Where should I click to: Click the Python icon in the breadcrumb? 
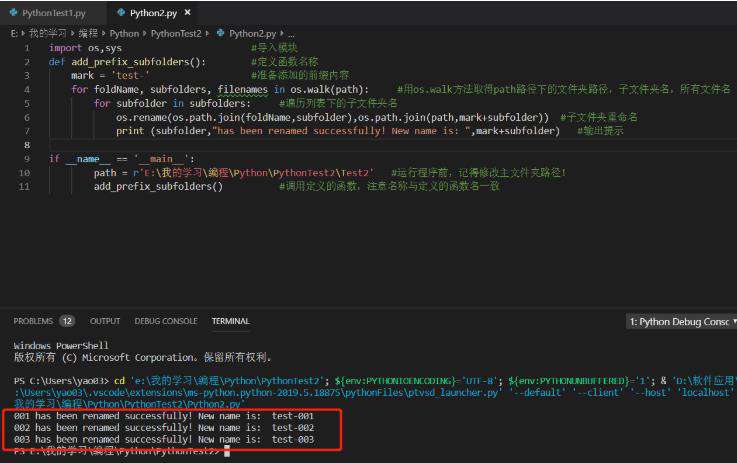pyautogui.click(x=220, y=33)
